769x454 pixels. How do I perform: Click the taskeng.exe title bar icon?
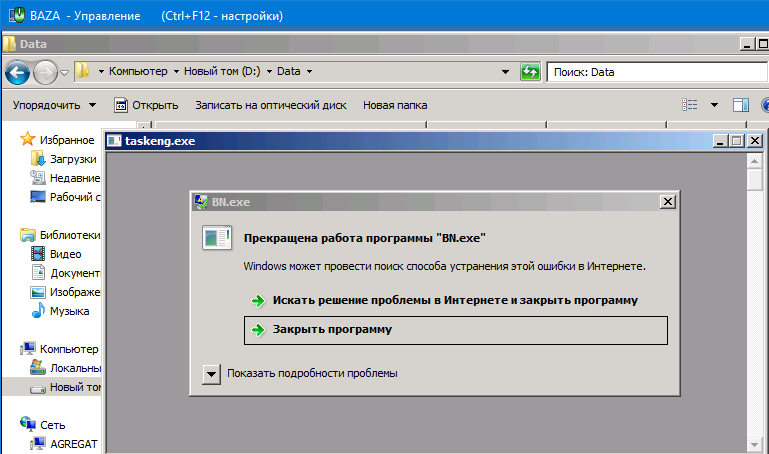(114, 141)
